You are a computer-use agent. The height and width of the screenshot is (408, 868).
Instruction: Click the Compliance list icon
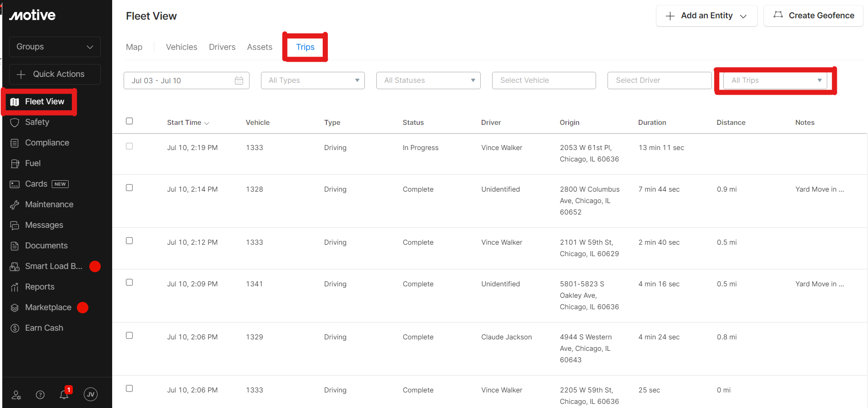tap(15, 143)
